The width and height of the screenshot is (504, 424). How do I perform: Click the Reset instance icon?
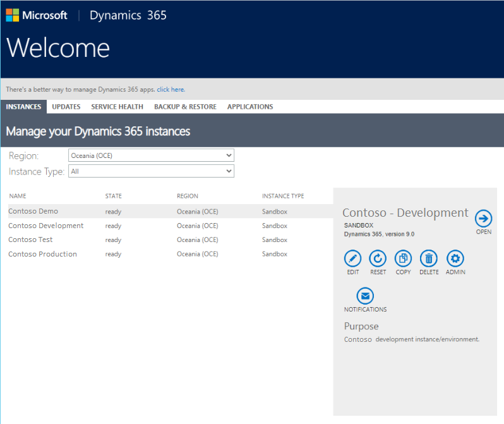click(378, 258)
